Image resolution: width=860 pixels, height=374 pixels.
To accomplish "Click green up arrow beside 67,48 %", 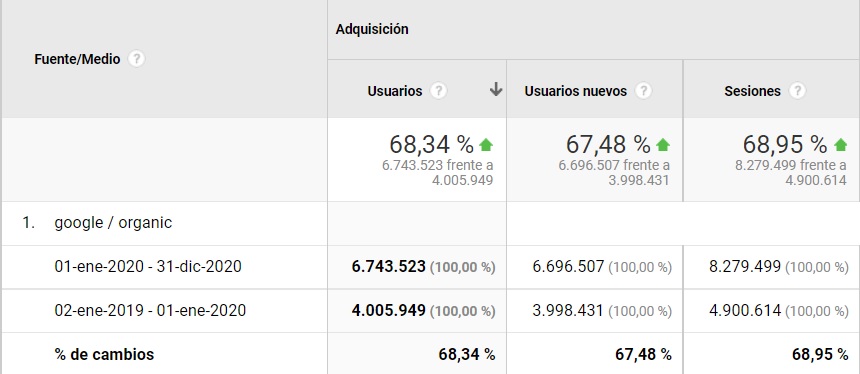I will pyautogui.click(x=663, y=145).
